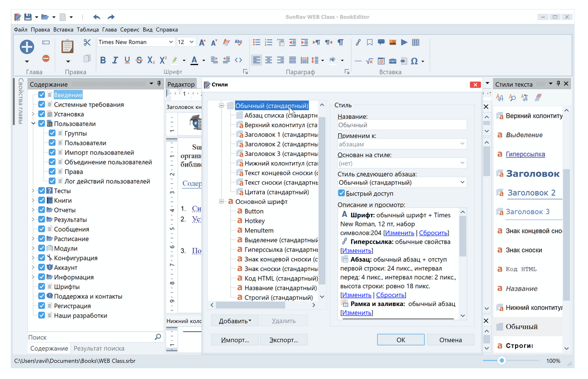Expand the Установка tree node
This screenshot has width=588, height=379.
(33, 114)
